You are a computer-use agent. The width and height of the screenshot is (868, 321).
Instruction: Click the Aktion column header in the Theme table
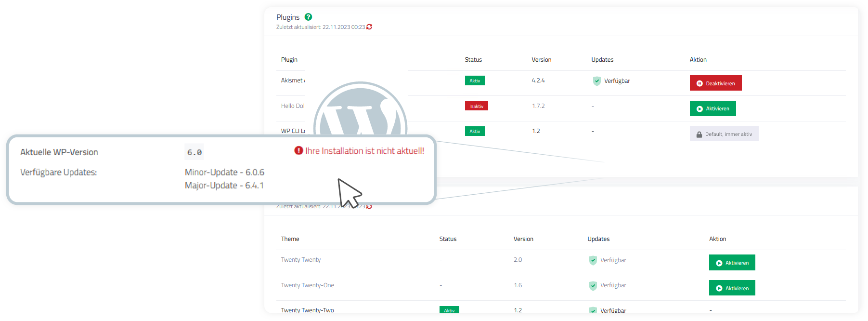[x=717, y=239]
